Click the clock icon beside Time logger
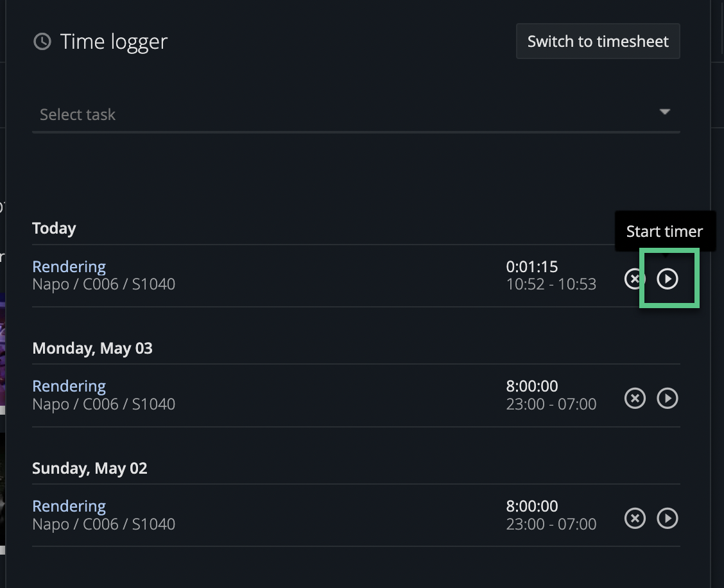The height and width of the screenshot is (588, 724). pos(42,42)
